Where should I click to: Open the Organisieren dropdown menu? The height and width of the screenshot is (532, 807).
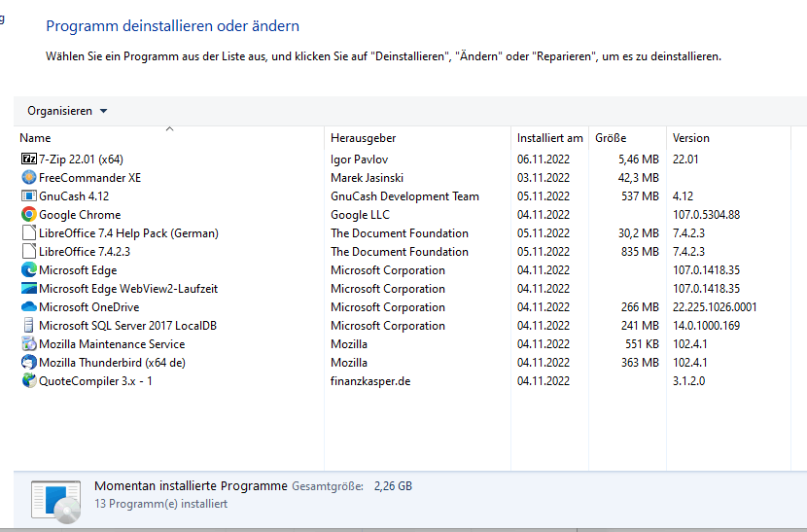tap(67, 111)
